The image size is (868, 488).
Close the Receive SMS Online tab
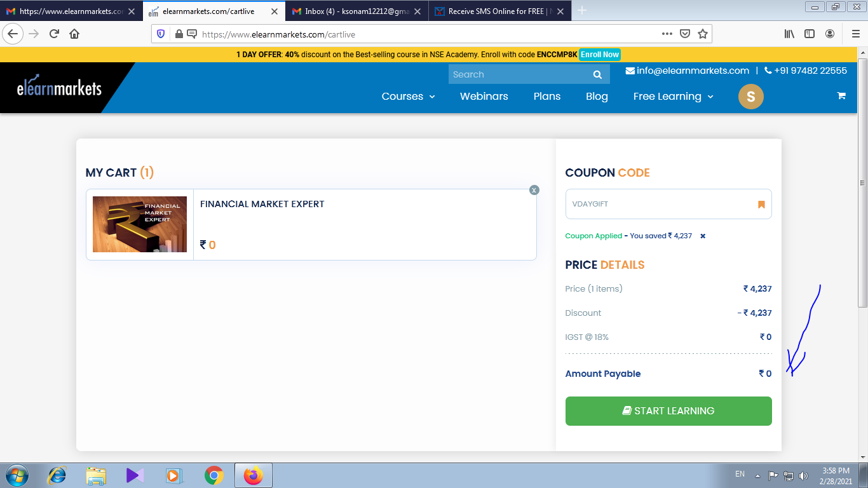560,11
